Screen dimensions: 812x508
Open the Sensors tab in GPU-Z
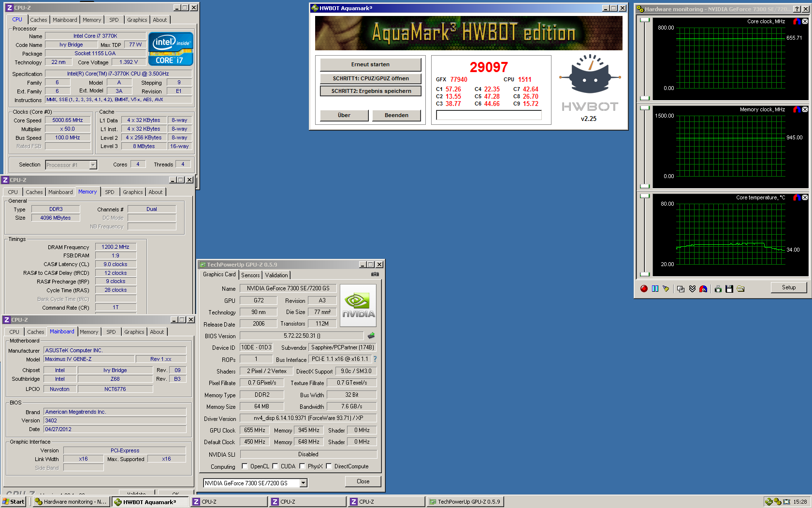[250, 275]
